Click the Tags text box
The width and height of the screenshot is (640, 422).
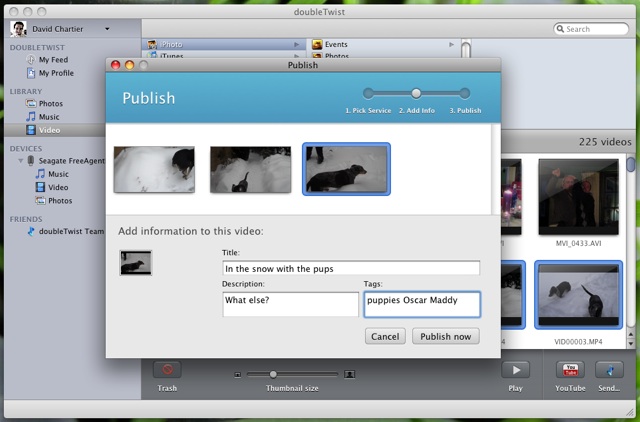[422, 304]
